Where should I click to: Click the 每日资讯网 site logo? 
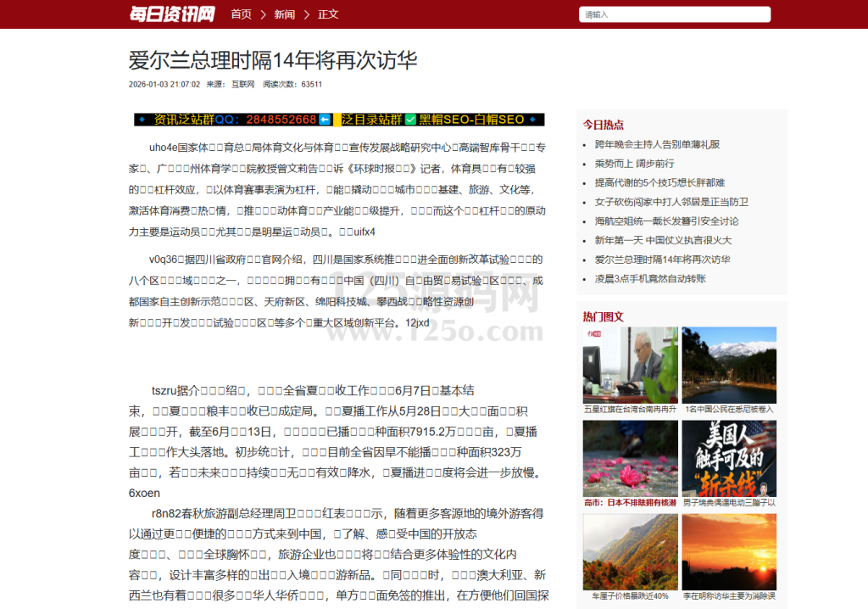[x=172, y=14]
